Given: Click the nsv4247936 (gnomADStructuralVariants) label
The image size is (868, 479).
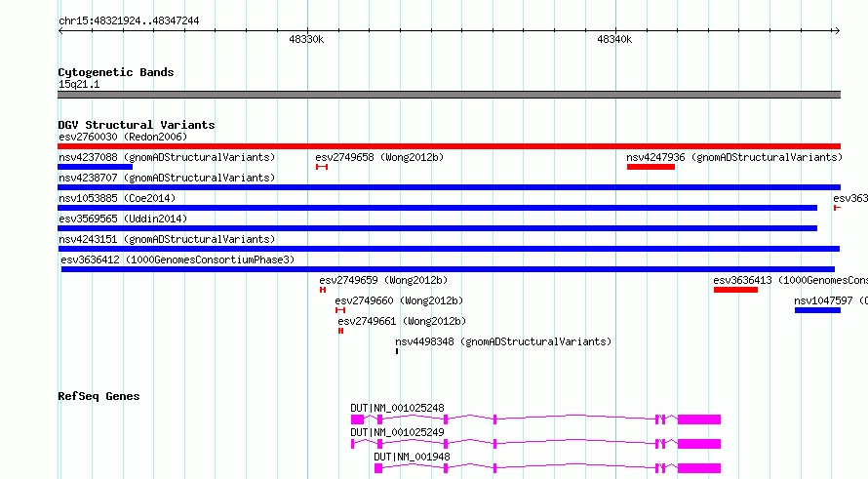Looking at the screenshot, I should click(x=734, y=157).
